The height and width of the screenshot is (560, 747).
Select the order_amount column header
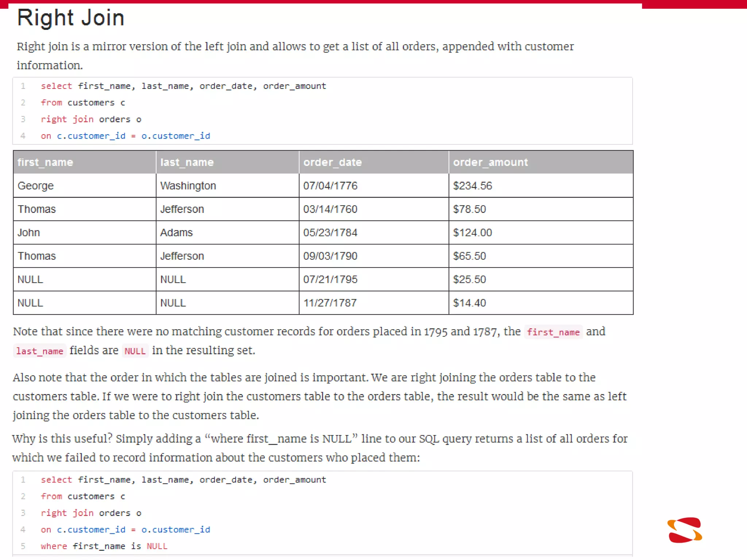tap(541, 162)
